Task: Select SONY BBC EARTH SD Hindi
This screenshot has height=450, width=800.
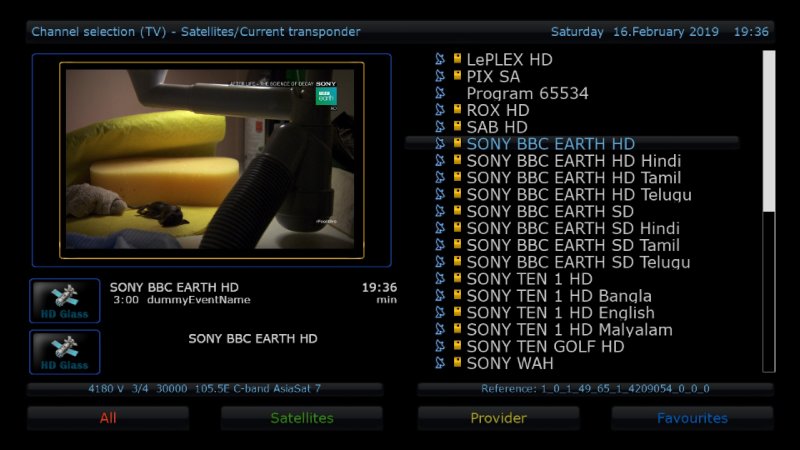Action: point(573,228)
